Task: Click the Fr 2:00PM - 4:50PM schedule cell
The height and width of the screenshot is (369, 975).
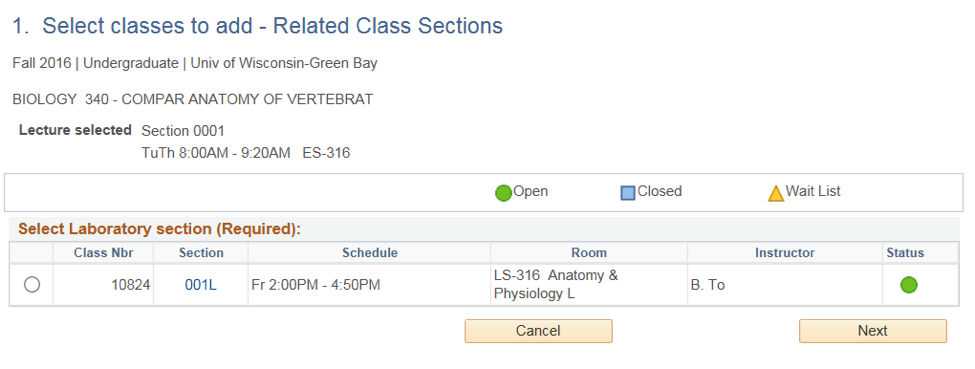Action: pyautogui.click(x=369, y=285)
